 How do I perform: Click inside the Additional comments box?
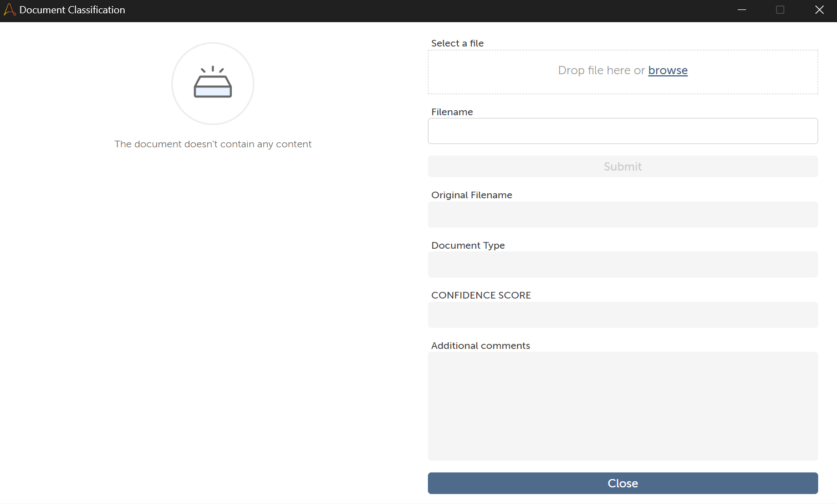coord(622,406)
